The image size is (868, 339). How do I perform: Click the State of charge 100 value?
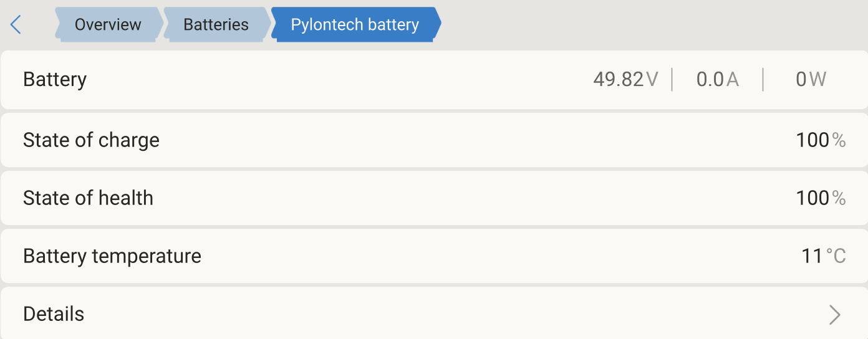point(812,140)
